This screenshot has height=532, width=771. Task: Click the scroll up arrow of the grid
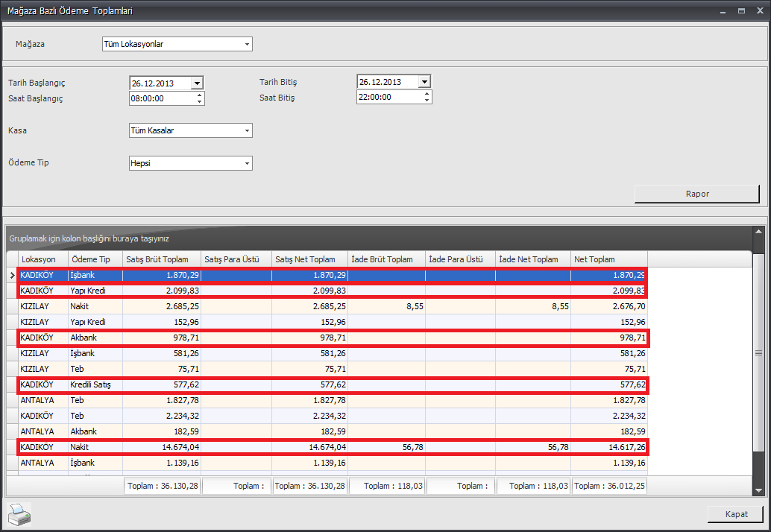(758, 233)
